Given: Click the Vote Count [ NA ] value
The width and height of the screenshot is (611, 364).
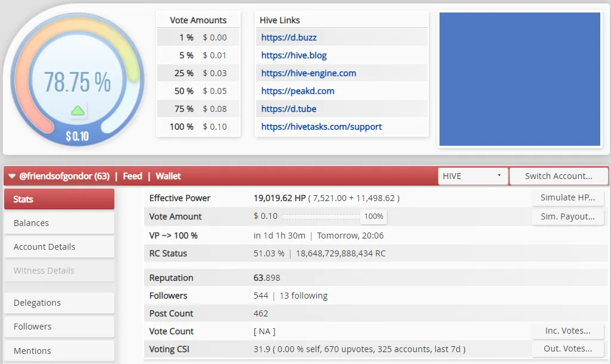Looking at the screenshot, I should coord(264,332).
